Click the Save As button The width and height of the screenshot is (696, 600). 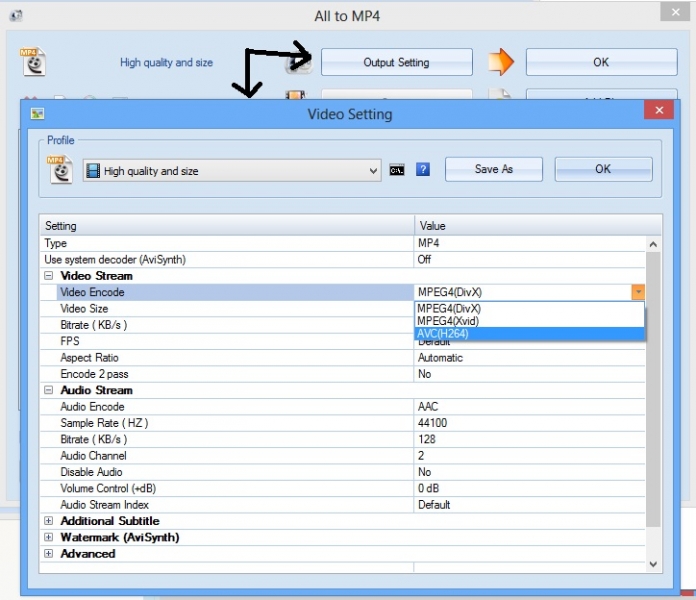point(493,169)
